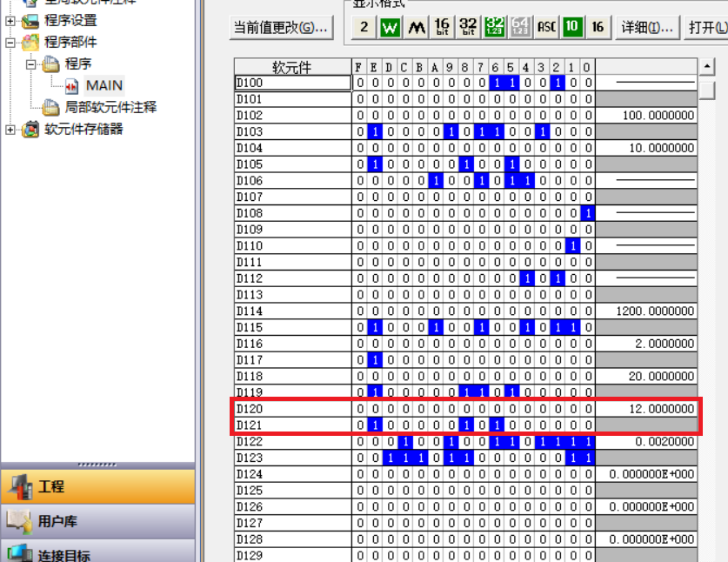The height and width of the screenshot is (562, 728).
Task: Choose the multi-point word 'M' format
Action: [x=416, y=27]
